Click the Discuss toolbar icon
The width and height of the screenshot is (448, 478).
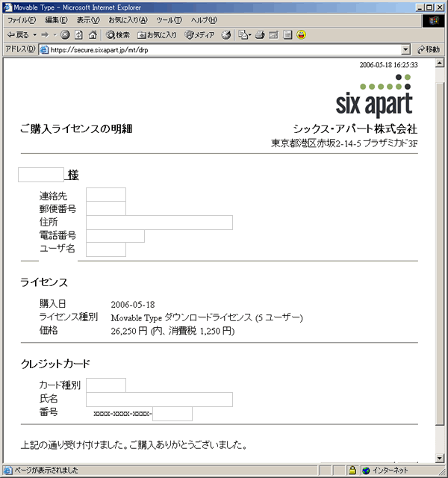click(287, 35)
